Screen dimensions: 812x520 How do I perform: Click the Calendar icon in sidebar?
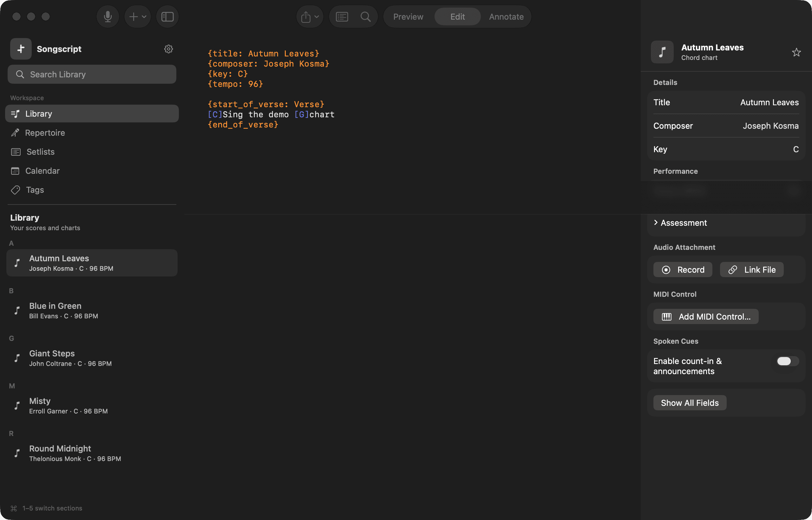click(x=15, y=171)
